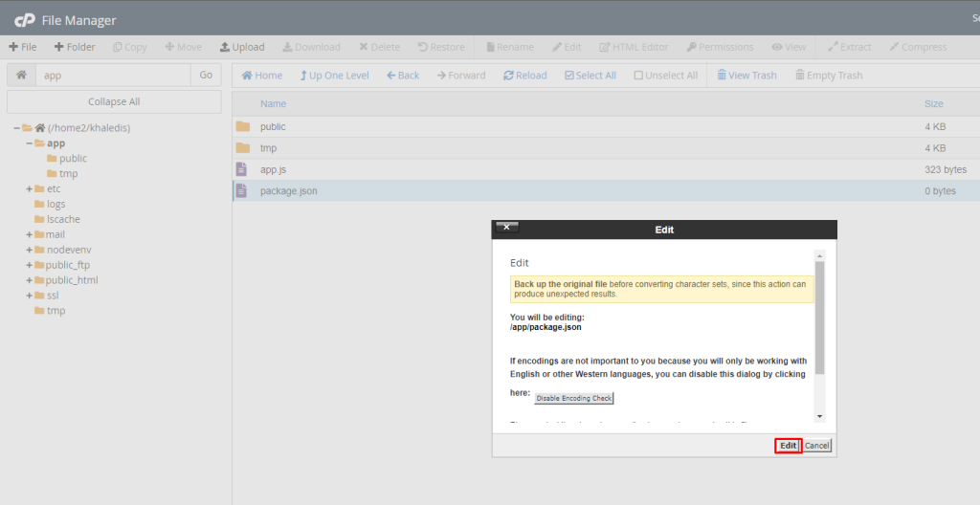Sort files by Size column header
The width and height of the screenshot is (980, 505).
click(x=933, y=103)
